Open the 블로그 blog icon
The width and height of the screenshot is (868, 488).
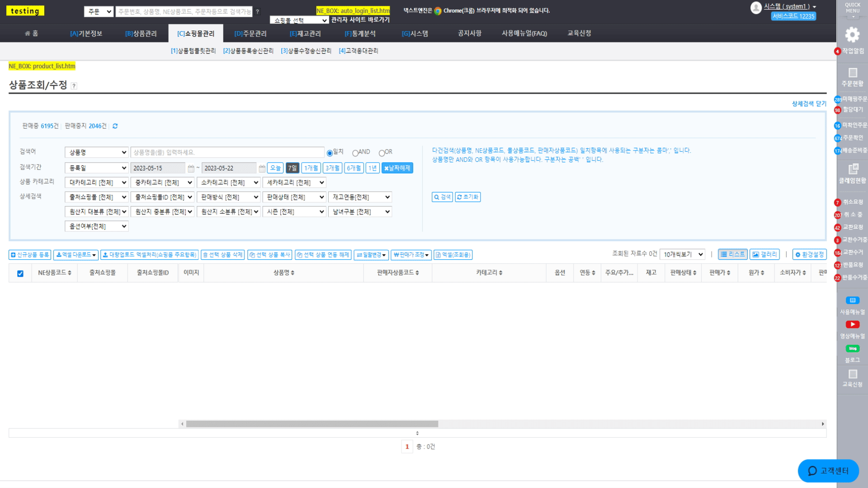(853, 348)
